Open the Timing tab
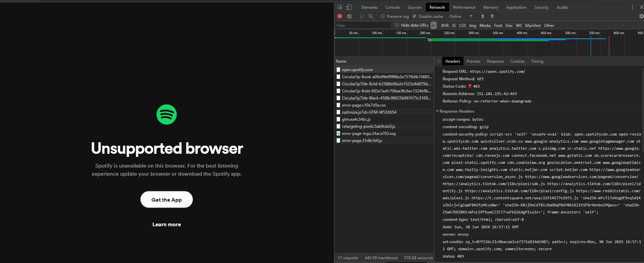The image size is (644, 263). point(537,61)
